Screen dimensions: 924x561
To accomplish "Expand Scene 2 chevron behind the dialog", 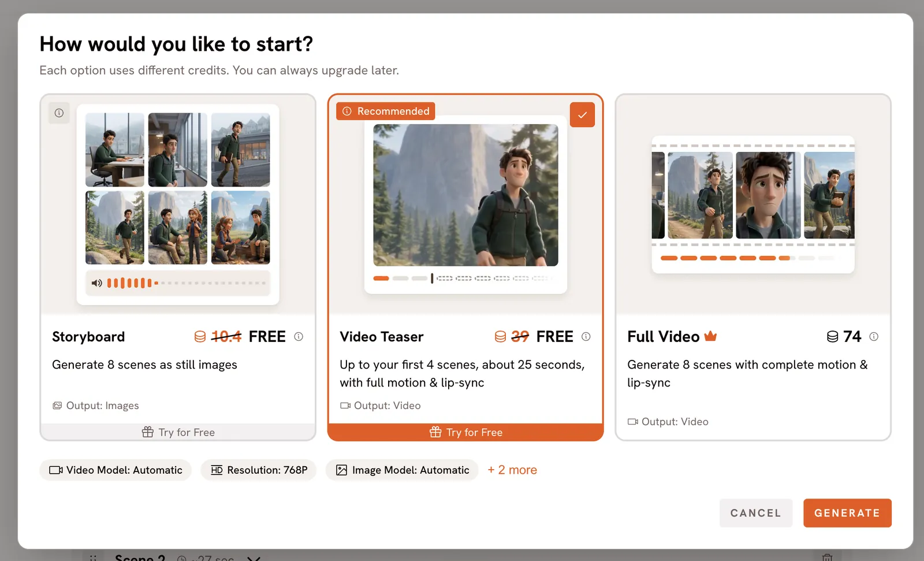I will (254, 559).
